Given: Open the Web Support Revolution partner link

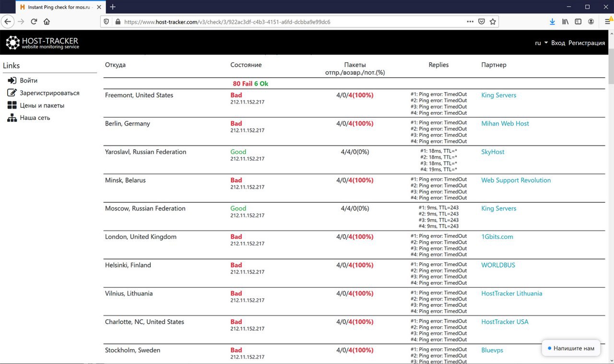Looking at the screenshot, I should pos(516,180).
